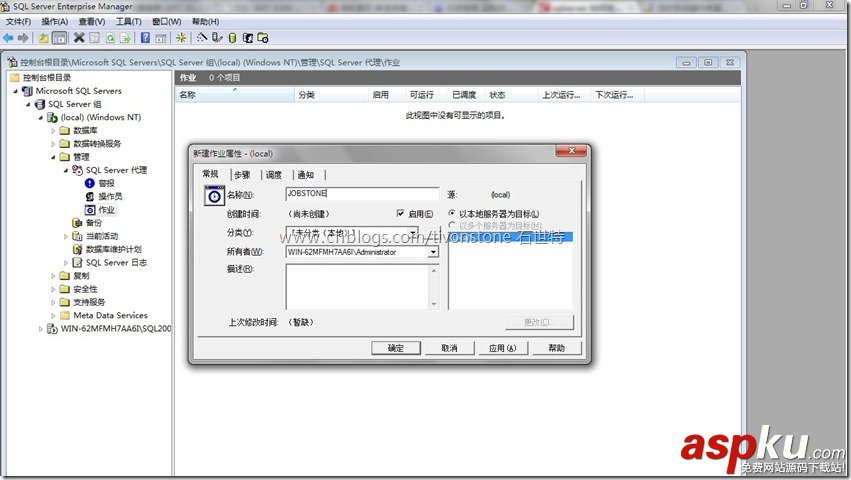Go back with the blue arrow icon
The width and height of the screenshot is (851, 480).
coord(8,37)
